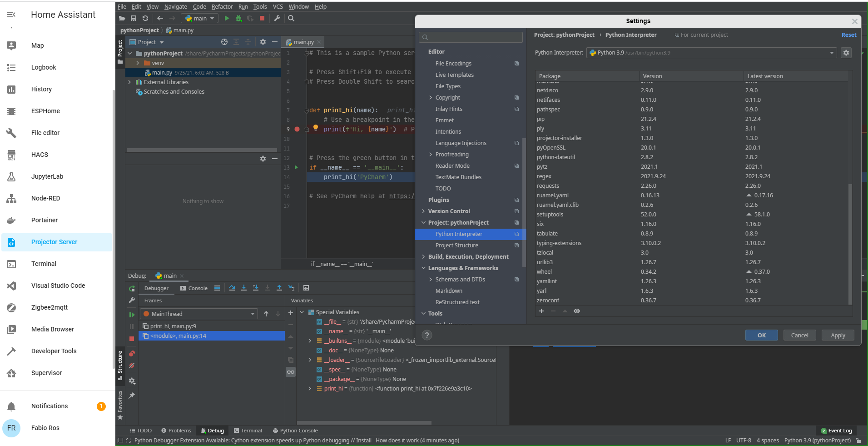Screen dimensions: 868x446
Task: Click the Step Out icon in debugger toolbar
Action: coord(279,288)
